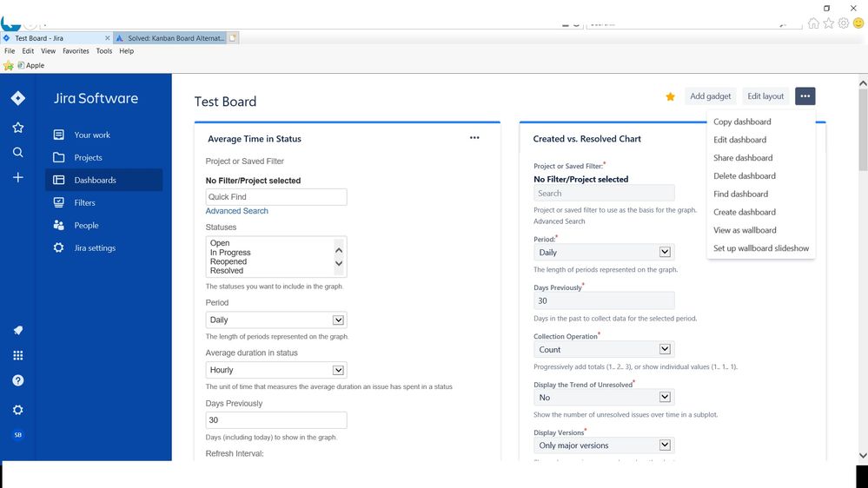
Task: Select Set up wallboard slideshow
Action: pos(761,248)
